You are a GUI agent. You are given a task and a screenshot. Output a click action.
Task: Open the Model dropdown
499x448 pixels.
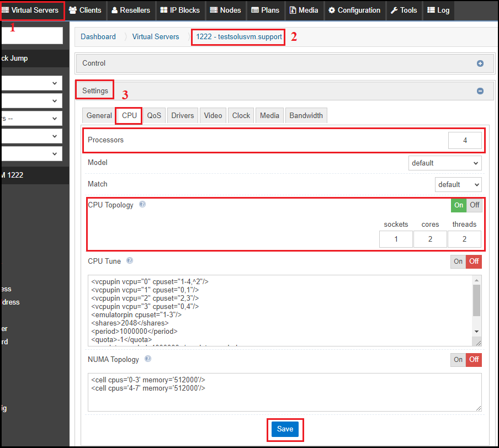point(445,163)
